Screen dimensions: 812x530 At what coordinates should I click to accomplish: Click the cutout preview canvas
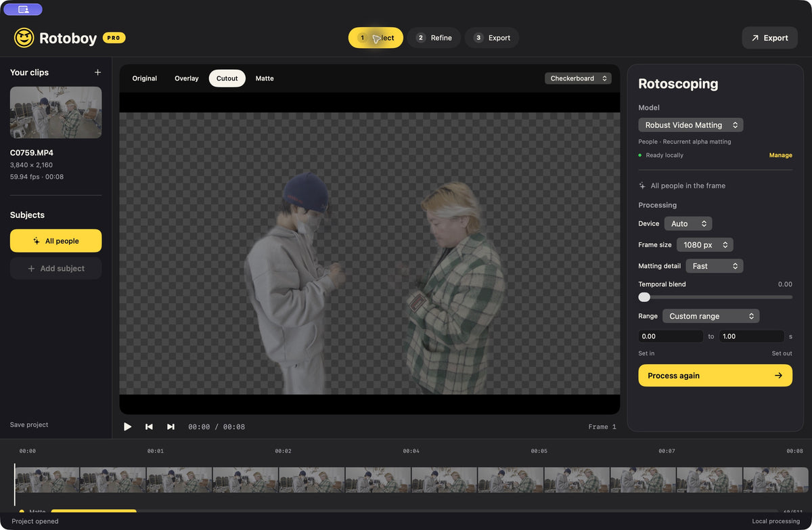coord(369,253)
